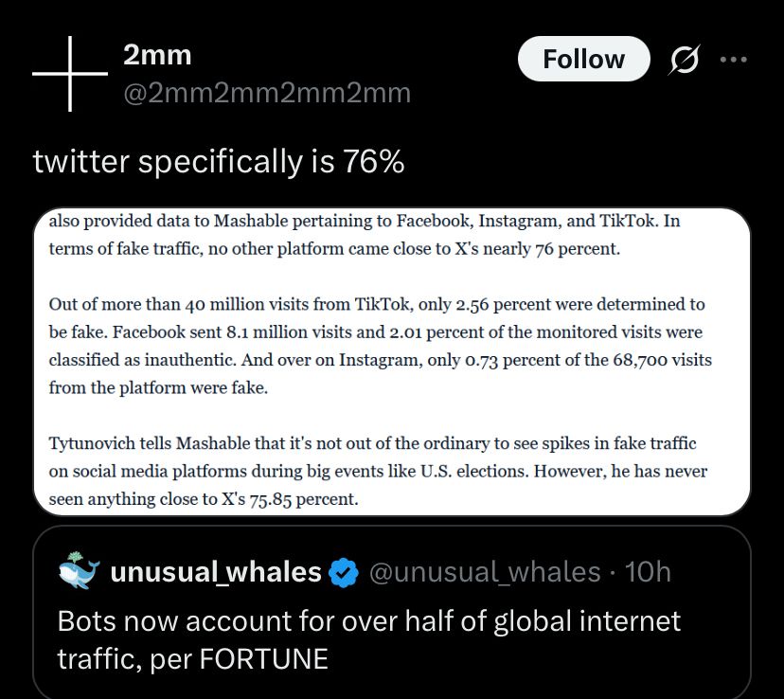The height and width of the screenshot is (699, 784).
Task: Click the blue verified badge
Action: (344, 572)
